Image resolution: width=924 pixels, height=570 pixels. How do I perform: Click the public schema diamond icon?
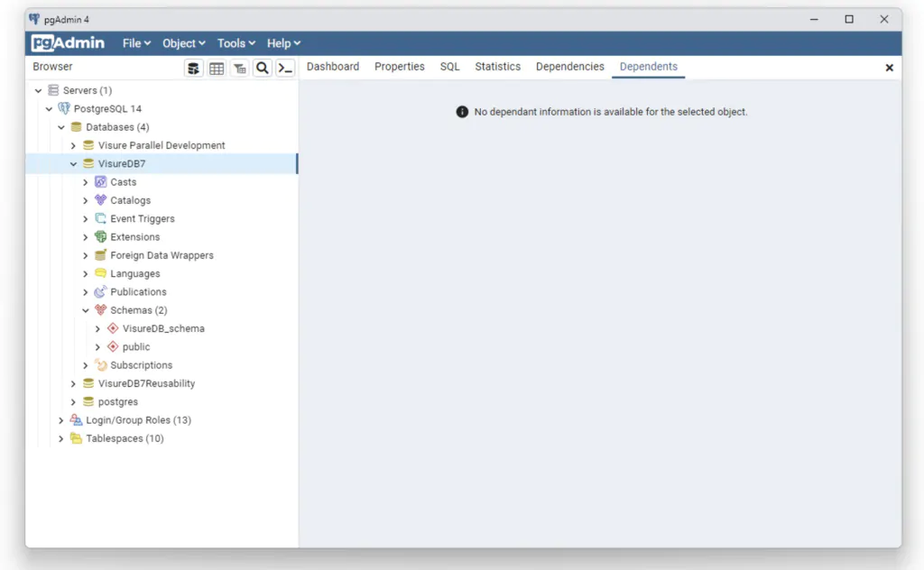[x=113, y=347]
